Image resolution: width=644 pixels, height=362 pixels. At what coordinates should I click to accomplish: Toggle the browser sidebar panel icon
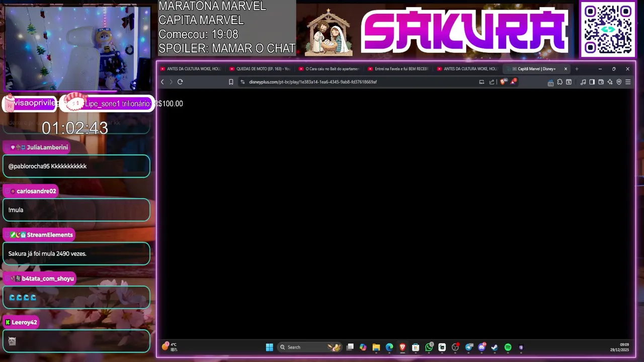pyautogui.click(x=592, y=82)
